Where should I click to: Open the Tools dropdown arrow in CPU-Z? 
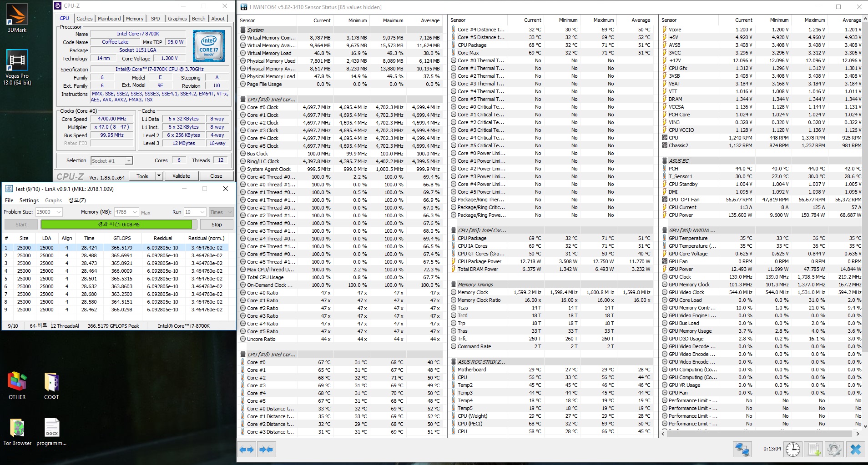pyautogui.click(x=159, y=176)
